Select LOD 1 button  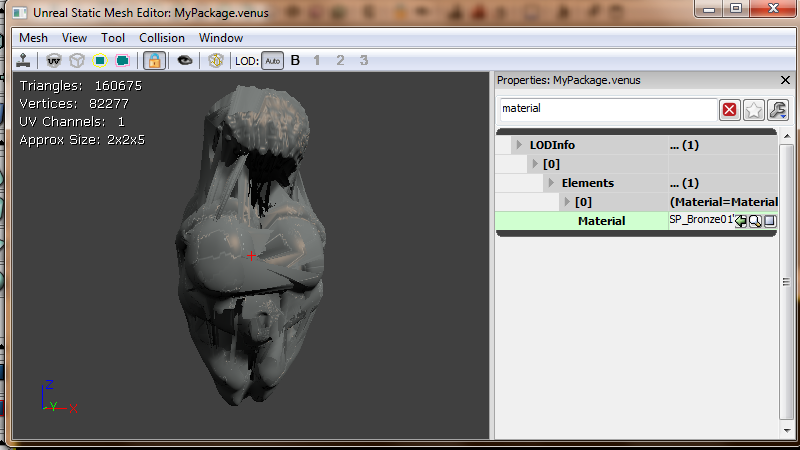tap(317, 61)
